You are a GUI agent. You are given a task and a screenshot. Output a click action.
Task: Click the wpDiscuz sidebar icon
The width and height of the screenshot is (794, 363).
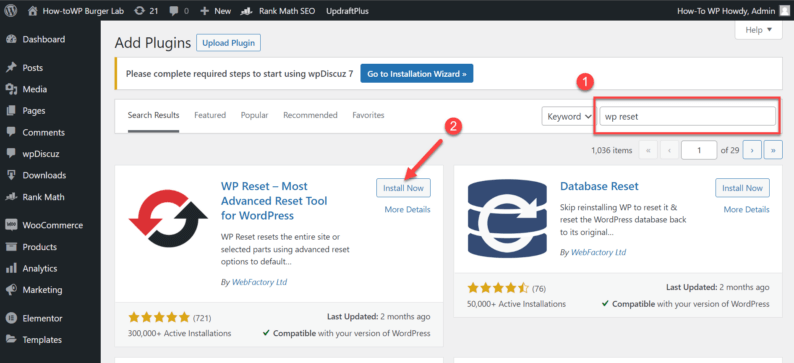coord(11,154)
